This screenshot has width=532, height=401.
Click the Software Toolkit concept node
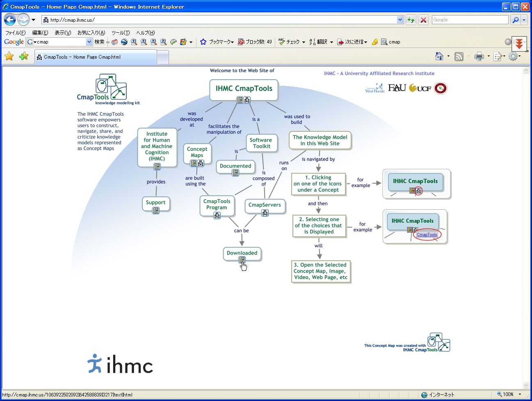pos(261,143)
